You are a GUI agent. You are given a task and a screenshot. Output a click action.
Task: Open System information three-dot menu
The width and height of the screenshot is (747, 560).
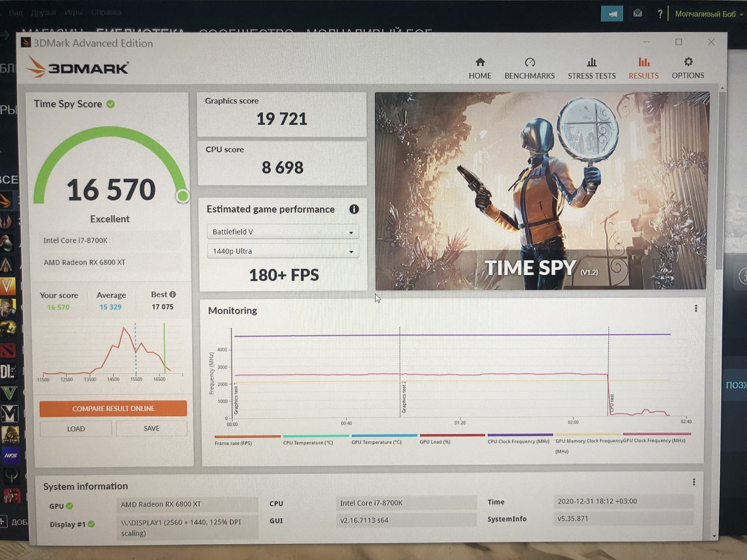tap(694, 482)
